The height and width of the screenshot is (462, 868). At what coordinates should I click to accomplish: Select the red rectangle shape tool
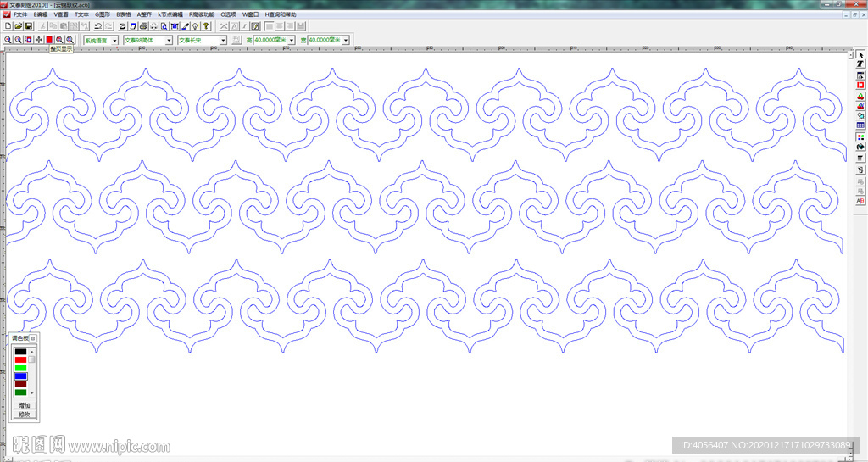point(860,85)
